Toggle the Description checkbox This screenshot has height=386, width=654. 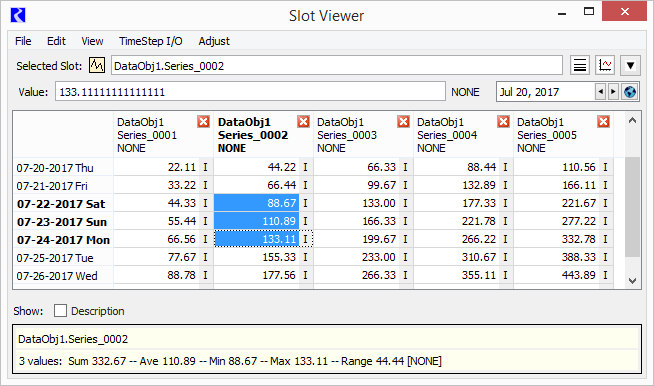tap(60, 310)
